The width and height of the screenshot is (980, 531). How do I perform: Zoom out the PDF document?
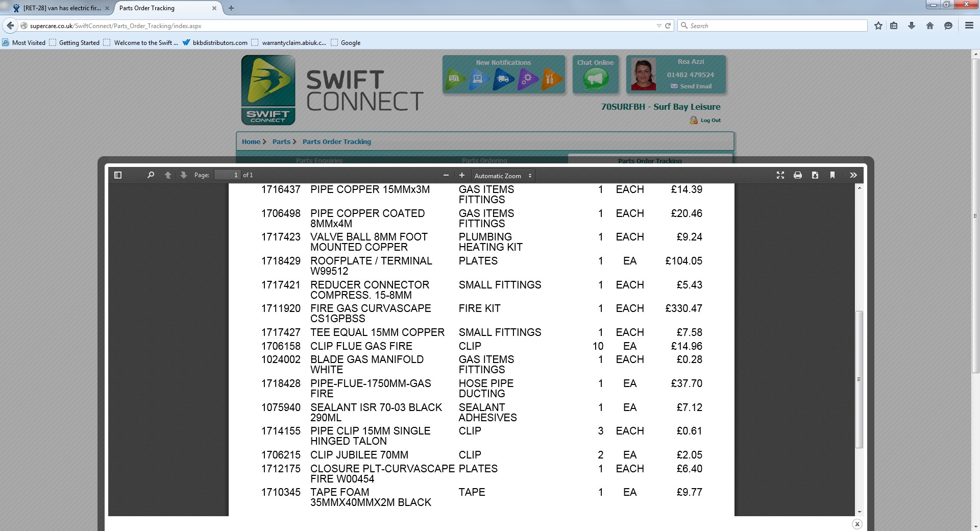tap(446, 175)
